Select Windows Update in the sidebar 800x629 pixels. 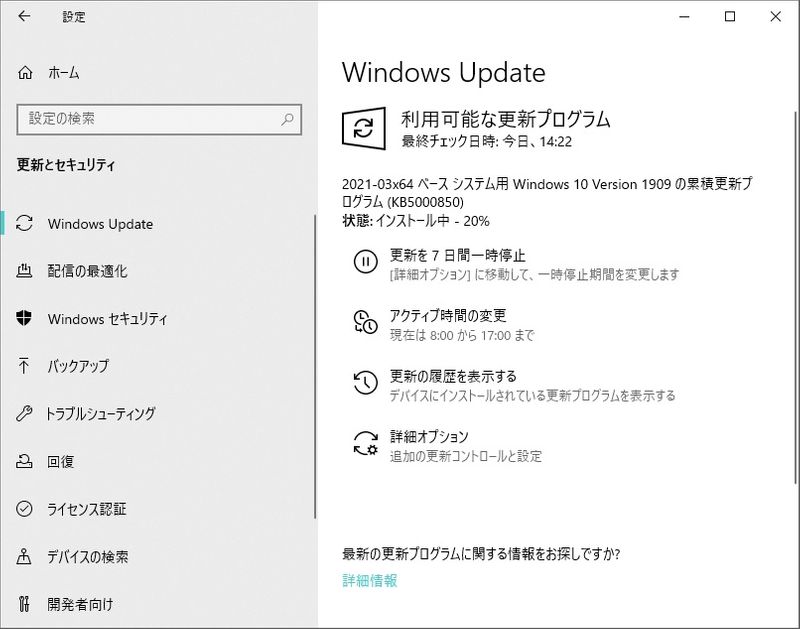click(100, 224)
